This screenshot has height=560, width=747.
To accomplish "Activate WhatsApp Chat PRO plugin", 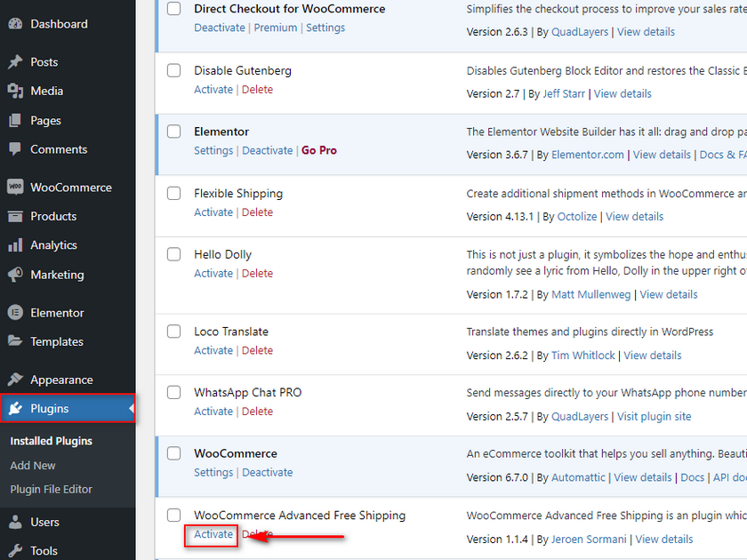I will 213,412.
